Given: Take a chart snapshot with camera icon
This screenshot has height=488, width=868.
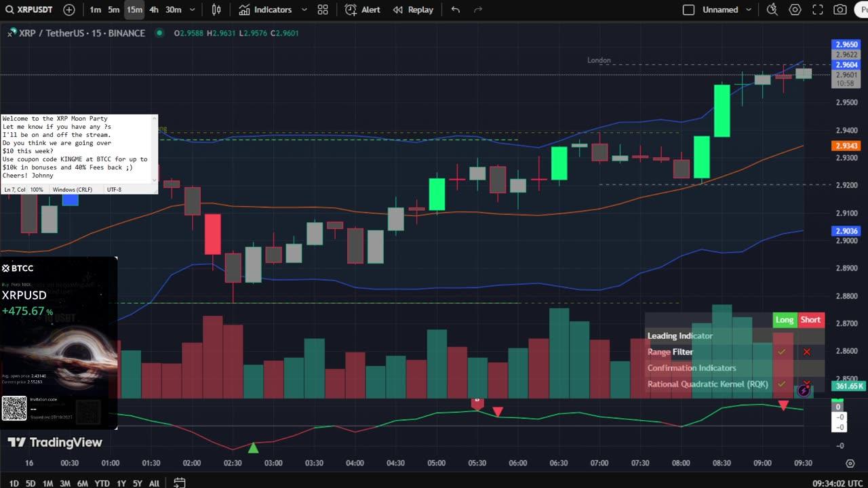Looking at the screenshot, I should tap(840, 9).
